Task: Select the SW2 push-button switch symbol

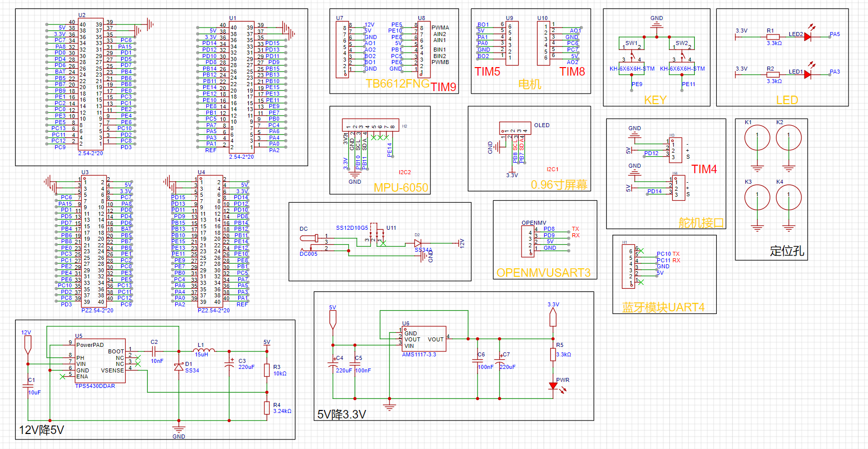Action: [682, 55]
